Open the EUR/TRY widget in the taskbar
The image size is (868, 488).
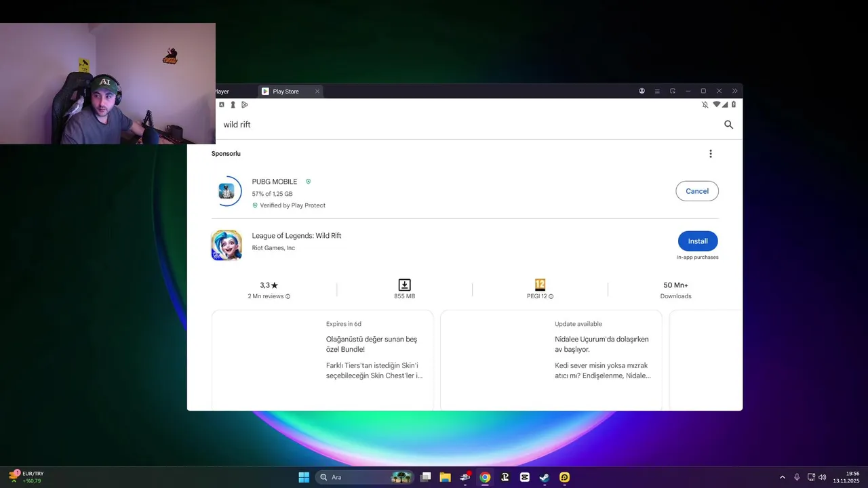pos(26,477)
